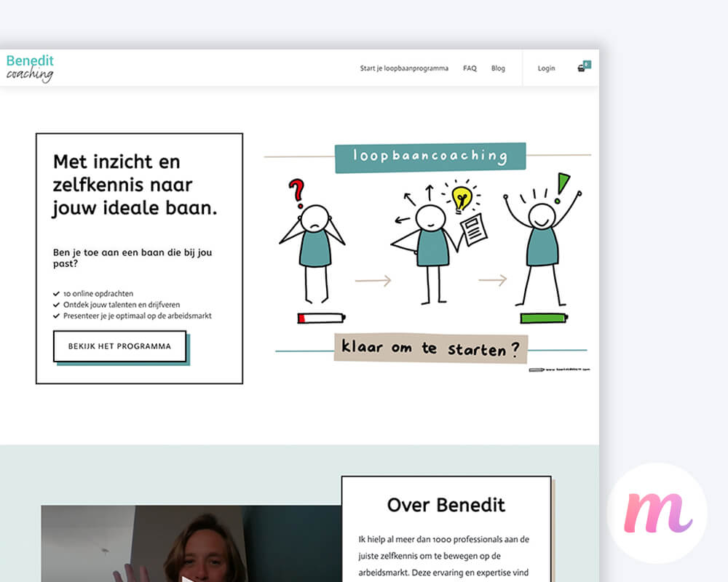
Task: Click the 'loopbaancoaching' teal banner
Action: click(430, 157)
